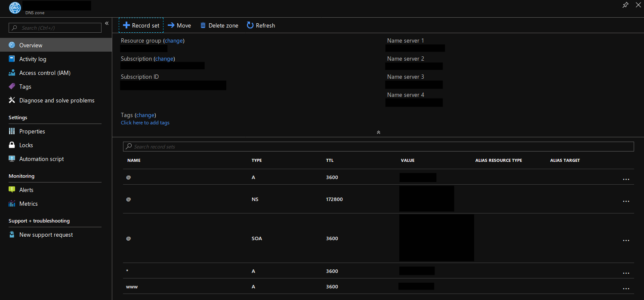Click change link next to Resource group

pos(174,40)
